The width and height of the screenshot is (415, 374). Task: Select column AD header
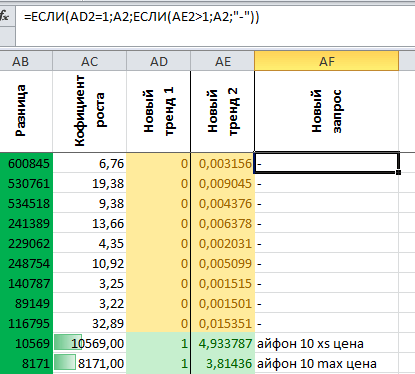pos(158,61)
